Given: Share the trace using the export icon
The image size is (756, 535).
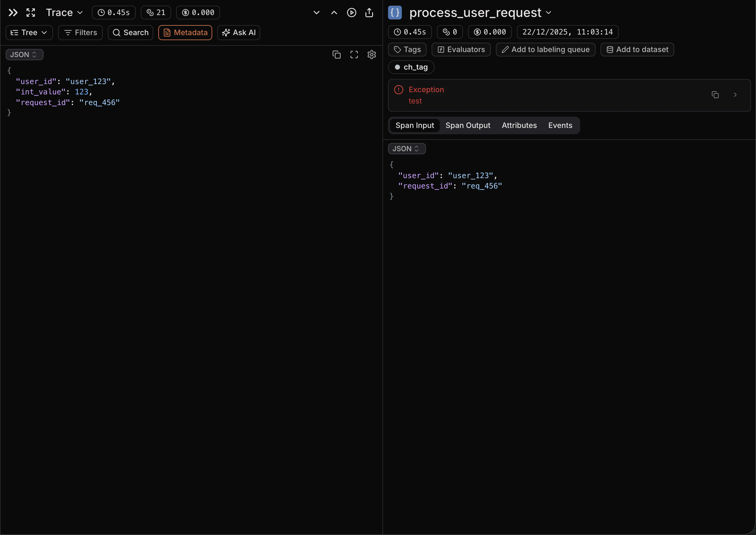Looking at the screenshot, I should (x=369, y=13).
